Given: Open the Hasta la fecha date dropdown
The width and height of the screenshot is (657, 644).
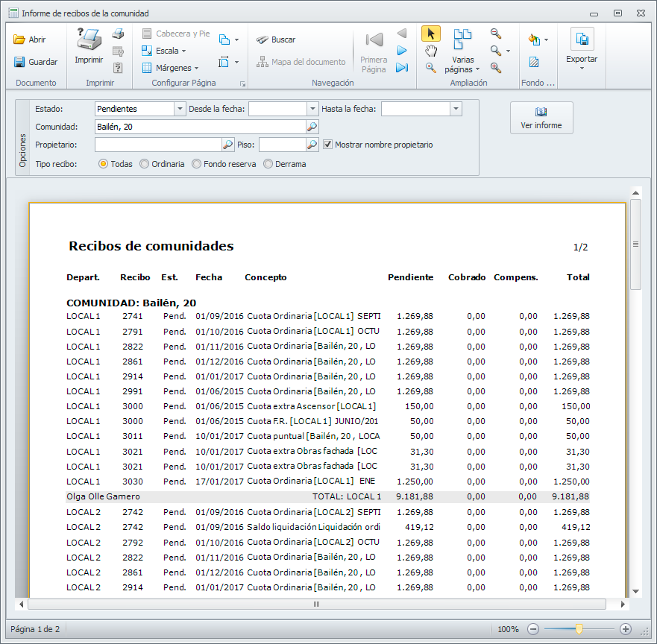Looking at the screenshot, I should pos(456,109).
